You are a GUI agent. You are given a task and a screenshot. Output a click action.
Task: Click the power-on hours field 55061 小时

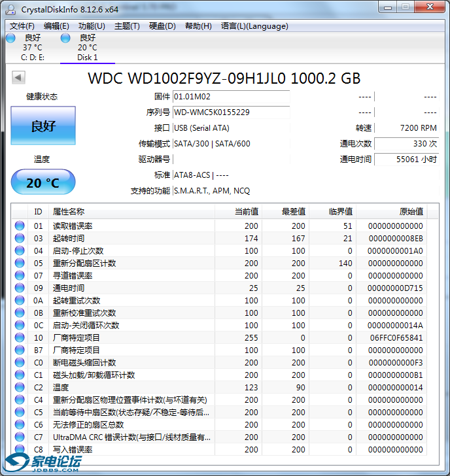[x=406, y=160]
